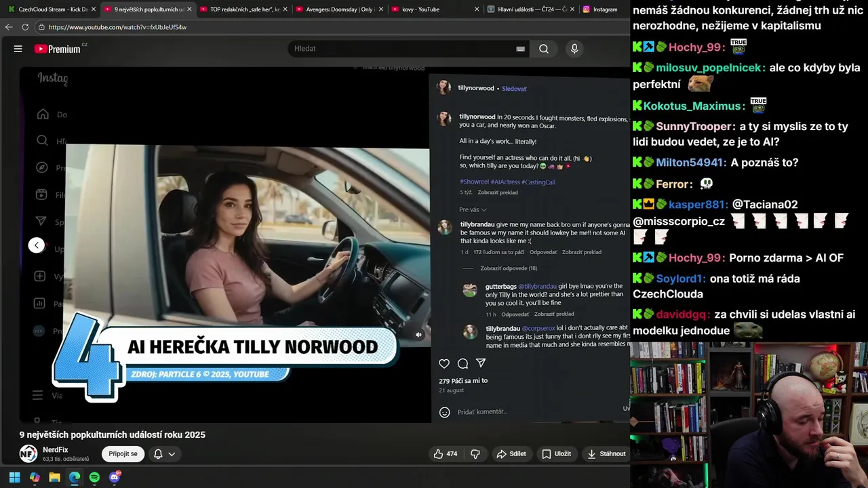868x488 pixels.
Task: Reply to tillybrandau comment via Odpovedať
Action: pos(543,252)
